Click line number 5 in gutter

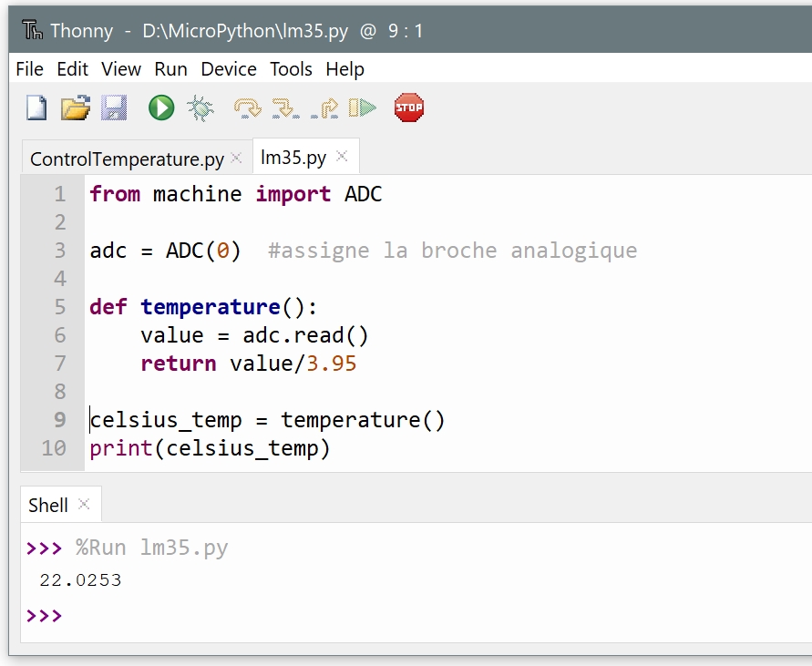(60, 307)
